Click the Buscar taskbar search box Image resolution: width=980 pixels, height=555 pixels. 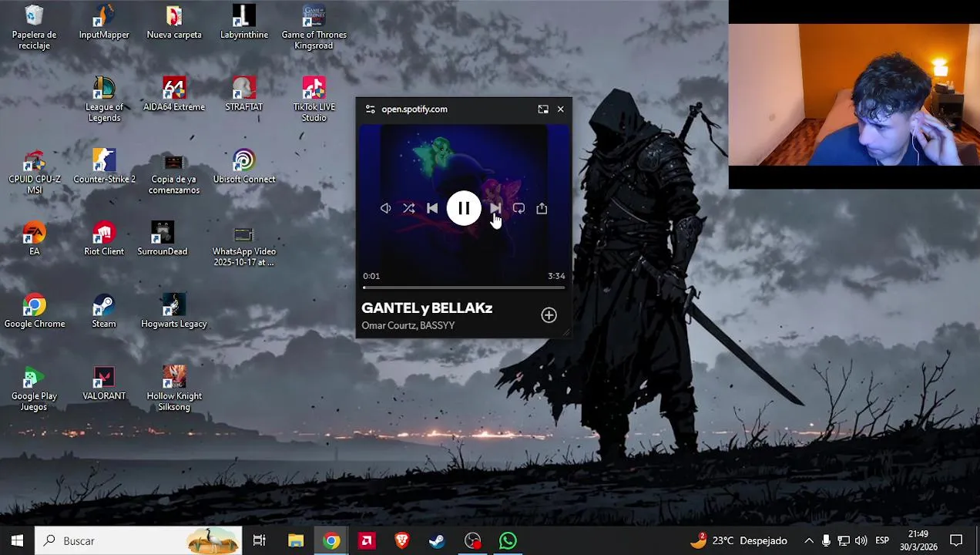[x=139, y=540]
